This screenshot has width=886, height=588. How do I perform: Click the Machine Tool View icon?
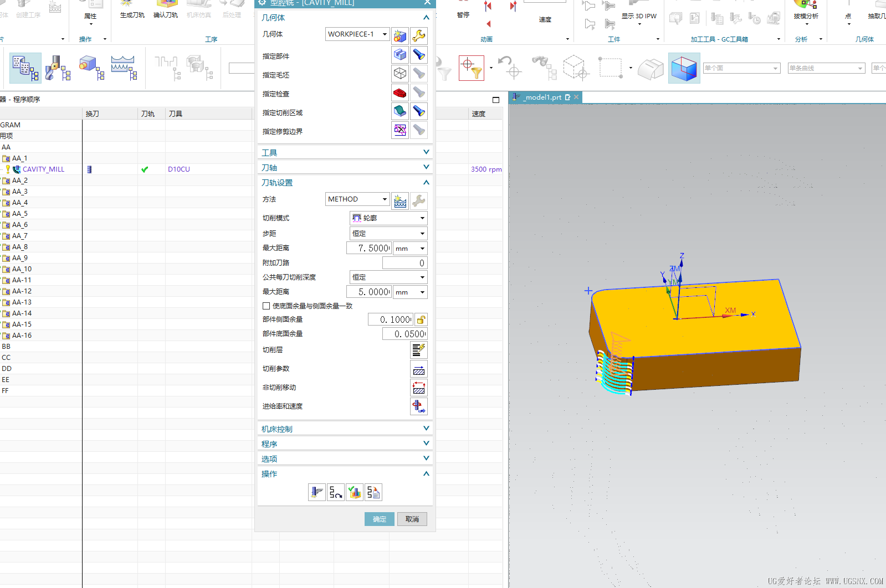click(x=58, y=68)
